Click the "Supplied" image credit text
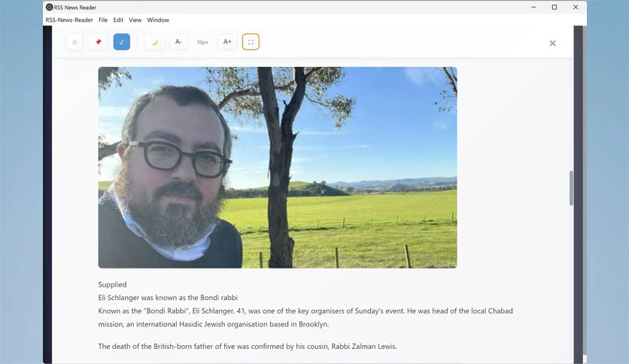Viewport: 629px width, 364px height. click(112, 284)
